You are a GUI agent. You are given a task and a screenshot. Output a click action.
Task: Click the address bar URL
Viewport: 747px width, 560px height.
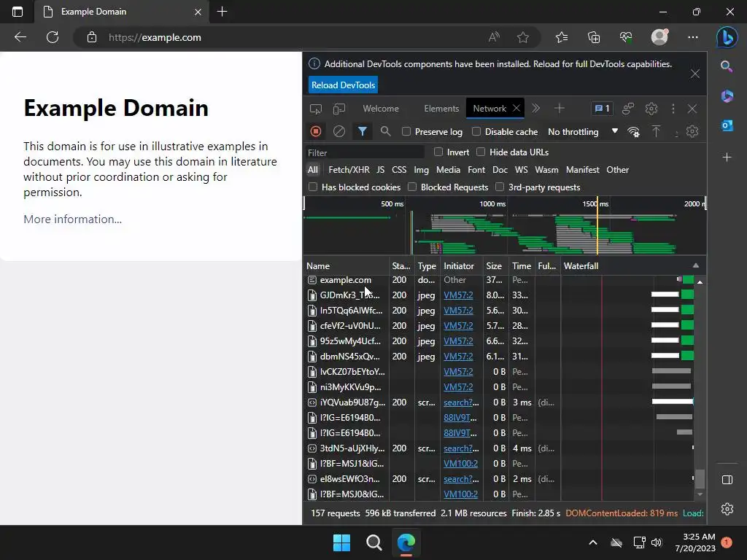click(x=155, y=37)
